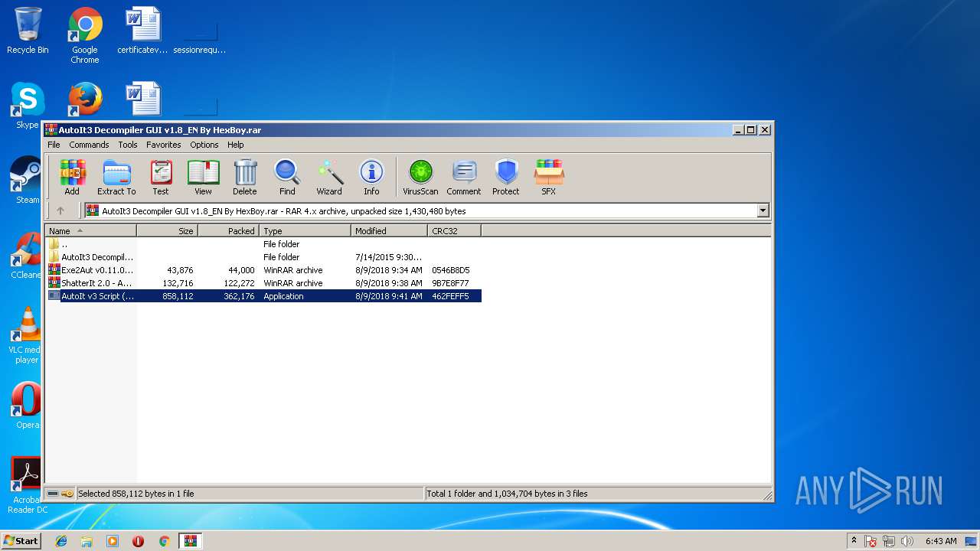Viewport: 980px width, 551px height.
Task: Select AutoIt v3 Script application row
Action: tap(263, 296)
